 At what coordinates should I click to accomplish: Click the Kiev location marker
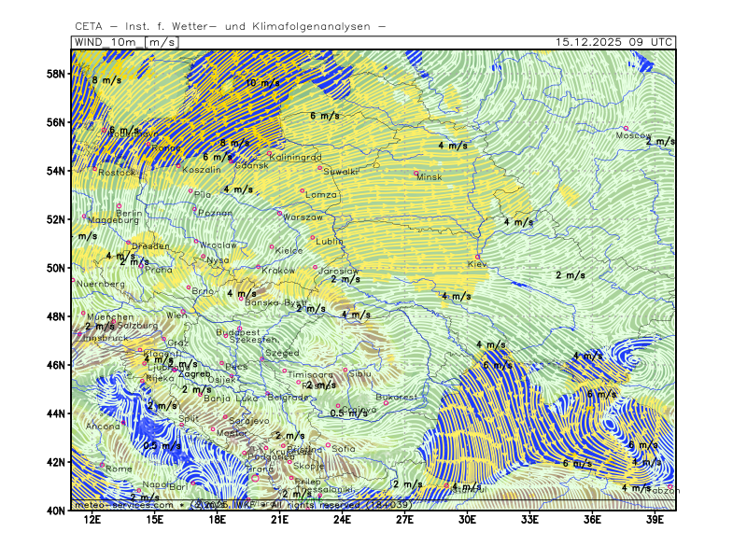click(478, 257)
